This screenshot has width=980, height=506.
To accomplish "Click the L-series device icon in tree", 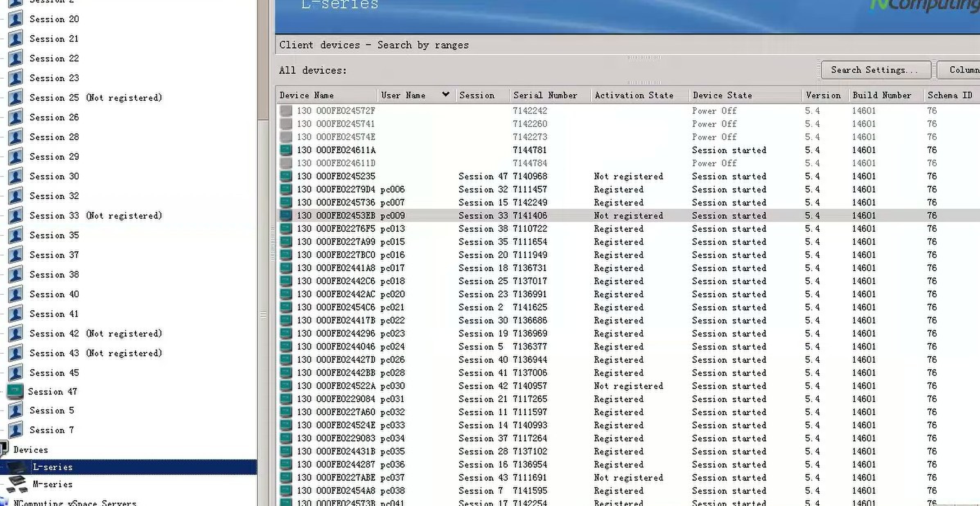I will click(x=17, y=467).
